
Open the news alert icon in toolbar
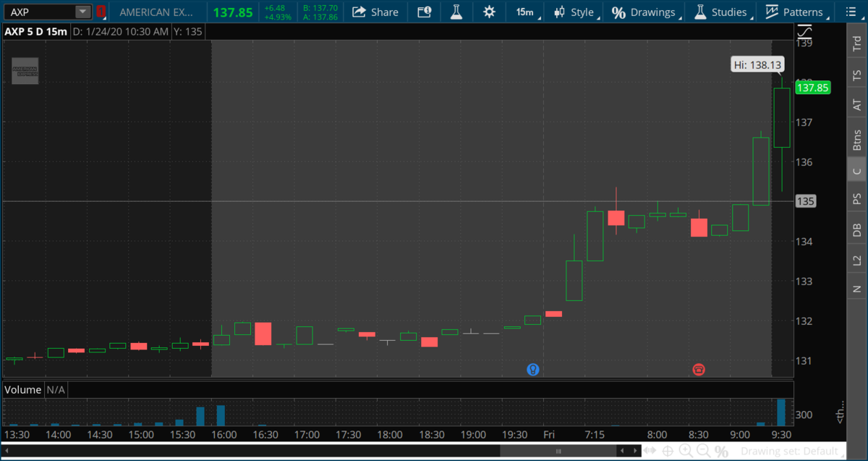pyautogui.click(x=425, y=12)
